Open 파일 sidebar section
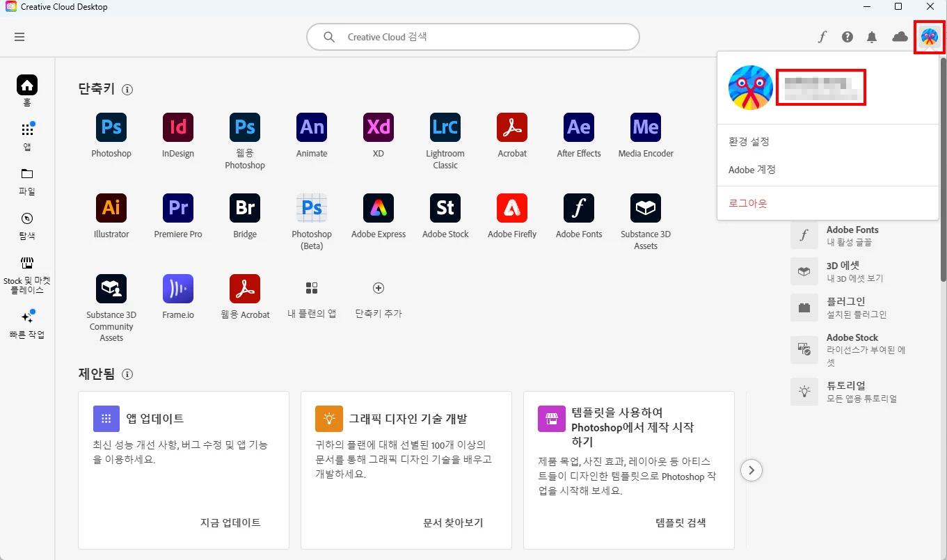947x560 pixels. tap(27, 181)
